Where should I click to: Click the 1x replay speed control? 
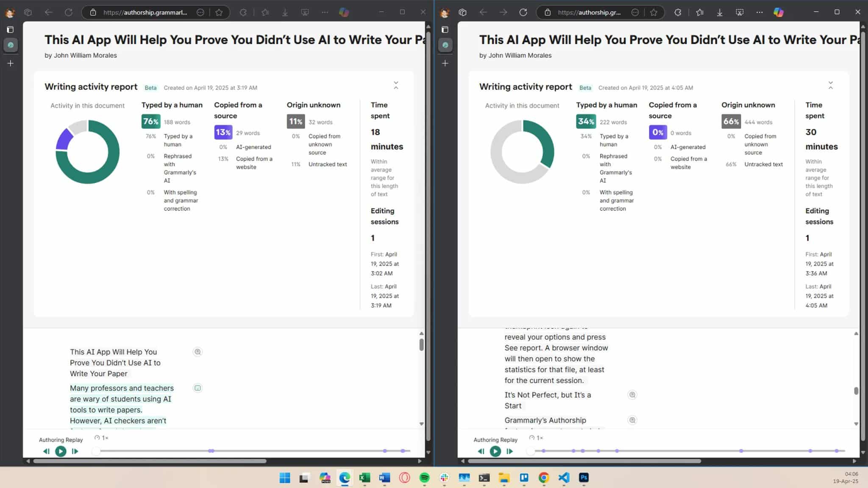[x=102, y=438]
